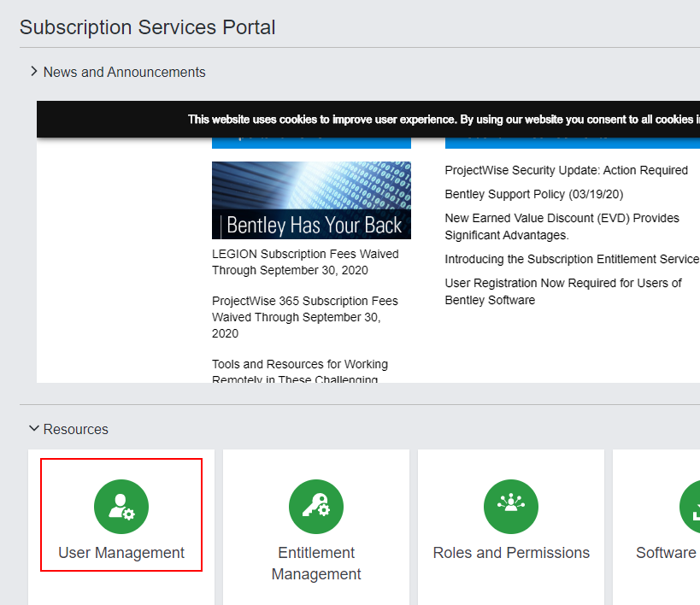The image size is (700, 605).
Task: Expand the News and Announcements section
Action: pyautogui.click(x=34, y=72)
